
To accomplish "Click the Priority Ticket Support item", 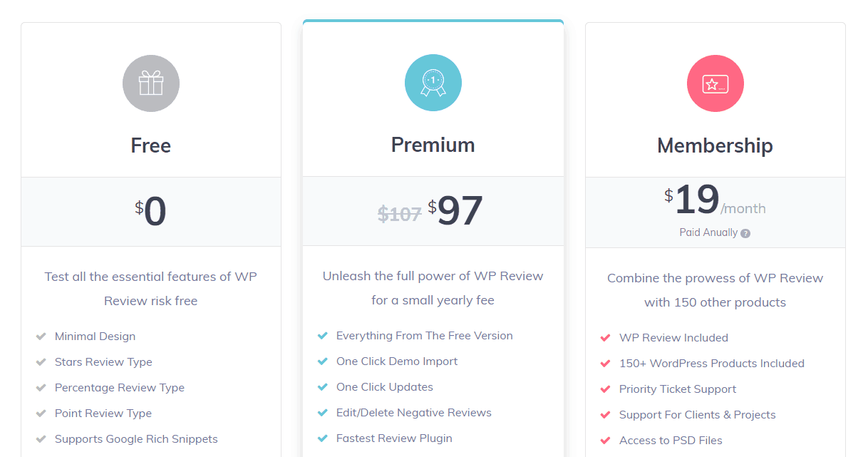I will click(678, 389).
